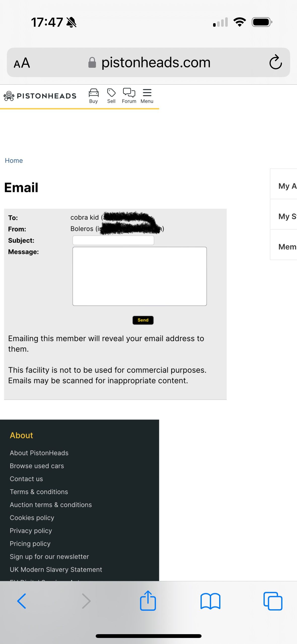Viewport: 297px width, 644px height.
Task: Click the Home breadcrumb link
Action: pos(14,160)
